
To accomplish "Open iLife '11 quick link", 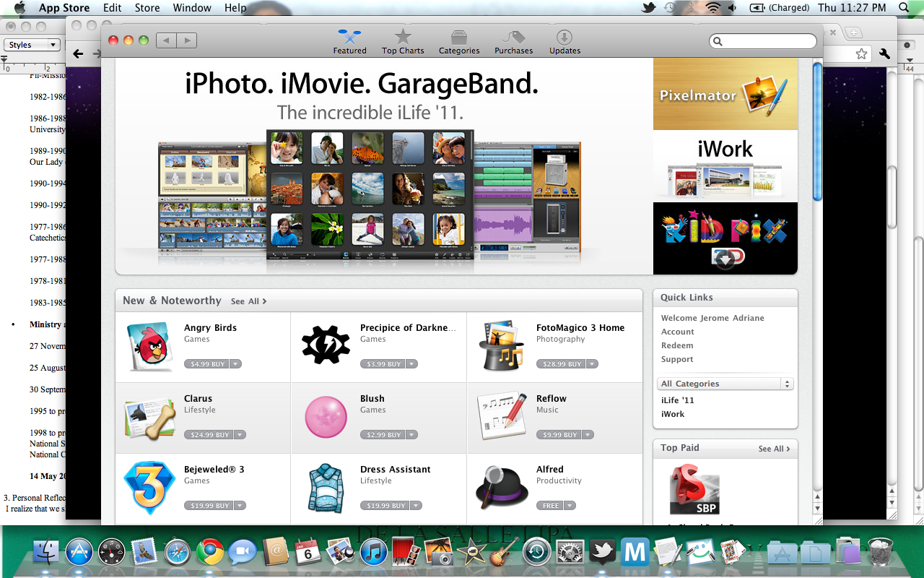I will coord(677,400).
